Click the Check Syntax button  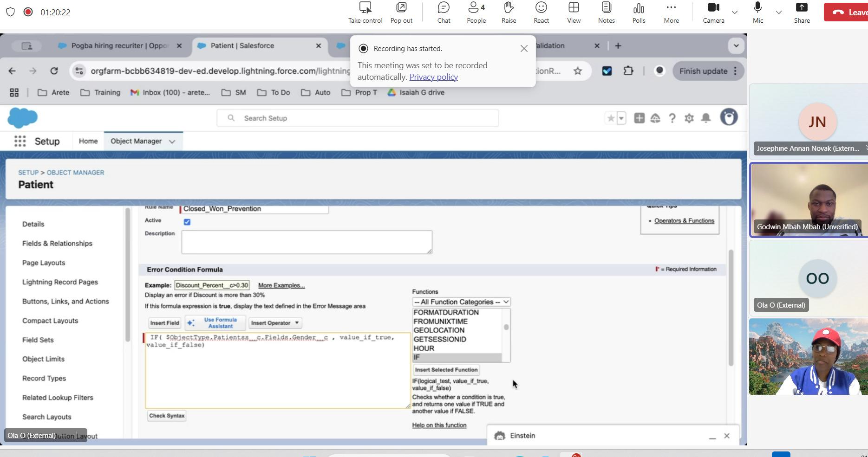pyautogui.click(x=166, y=416)
